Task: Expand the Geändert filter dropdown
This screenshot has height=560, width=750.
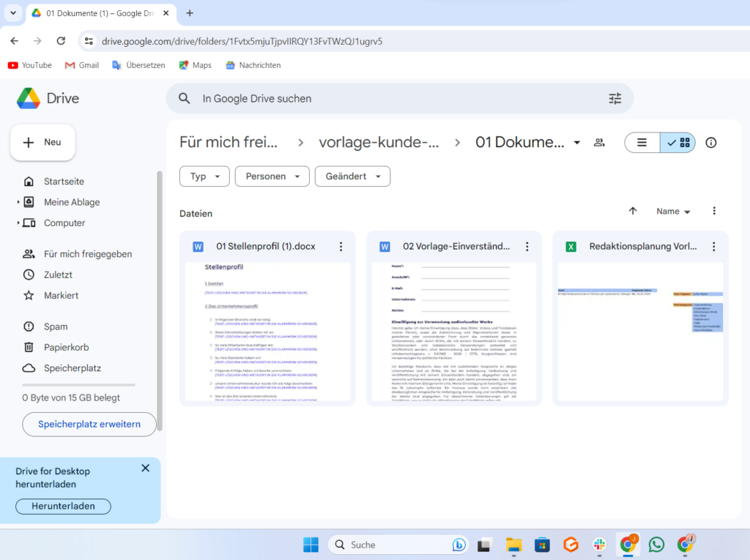Action: 352,176
